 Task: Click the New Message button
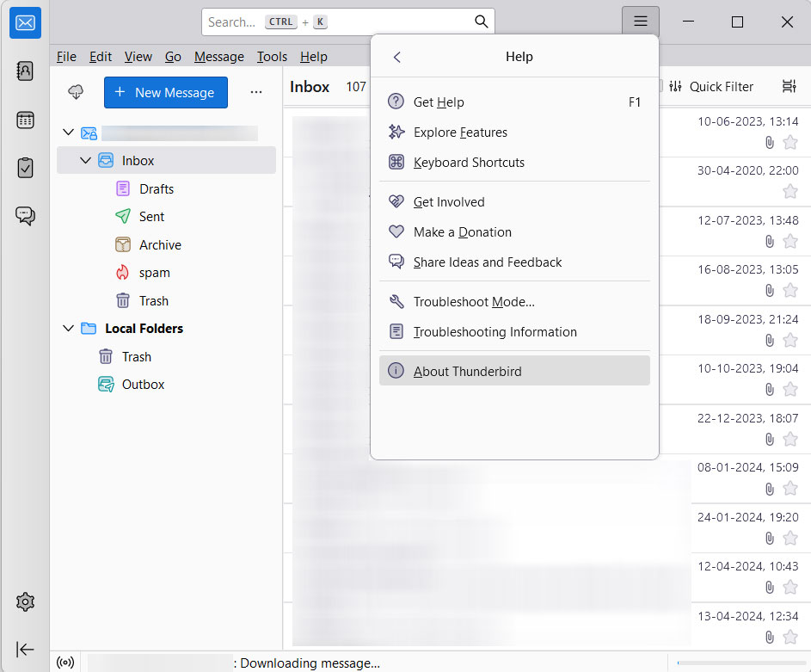(x=166, y=92)
